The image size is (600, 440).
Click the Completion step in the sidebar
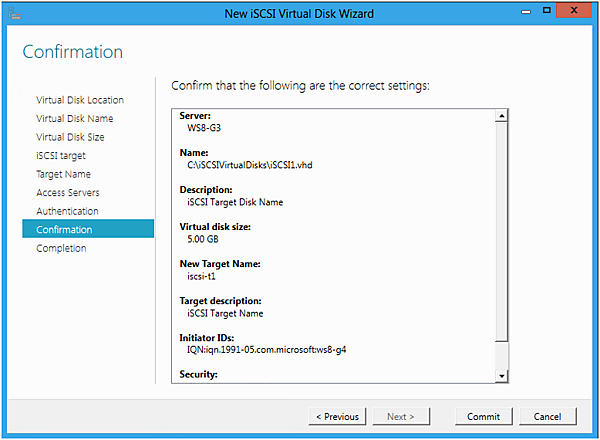tap(61, 248)
